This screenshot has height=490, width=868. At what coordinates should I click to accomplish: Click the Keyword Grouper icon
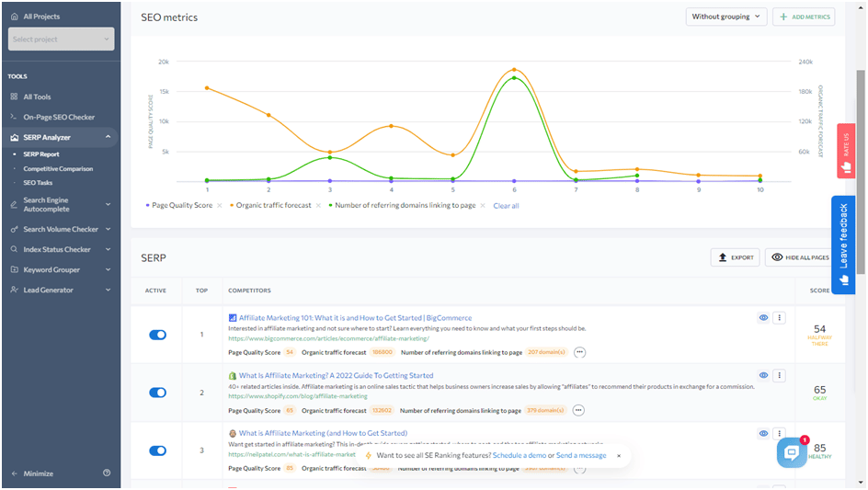pos(15,269)
